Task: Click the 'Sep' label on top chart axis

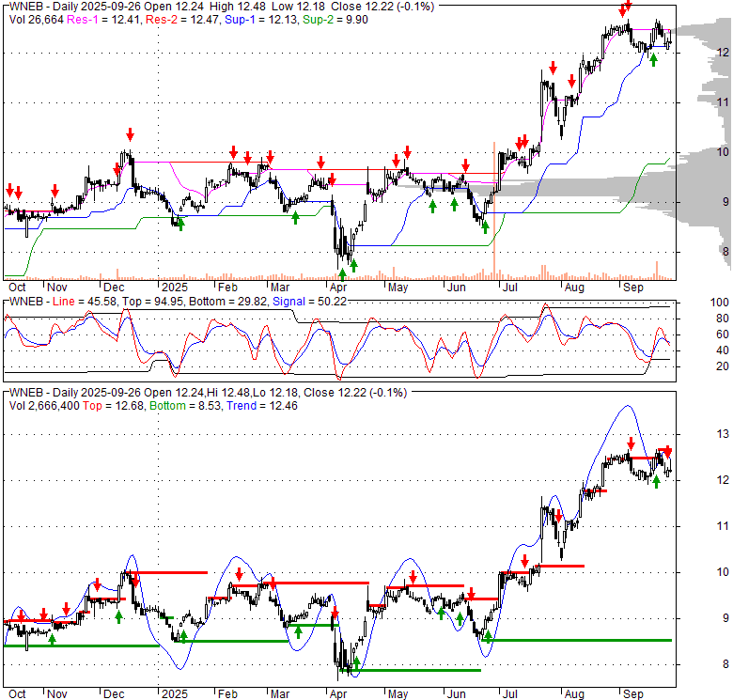Action: pos(633,288)
